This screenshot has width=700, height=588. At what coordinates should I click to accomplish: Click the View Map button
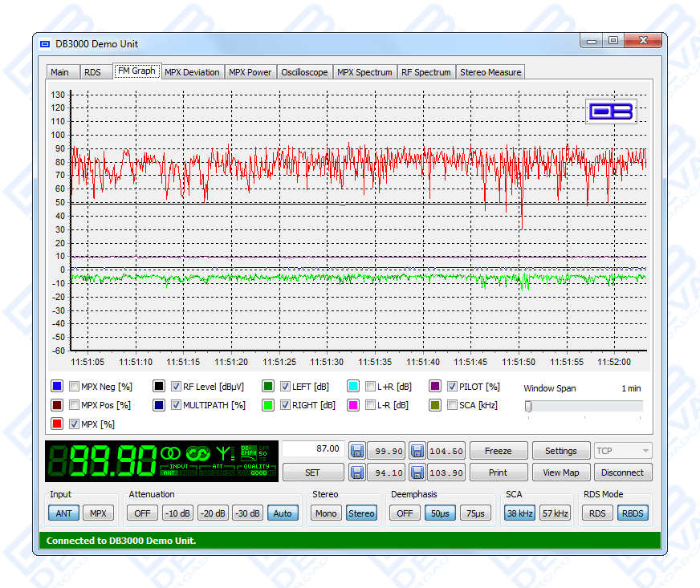560,472
